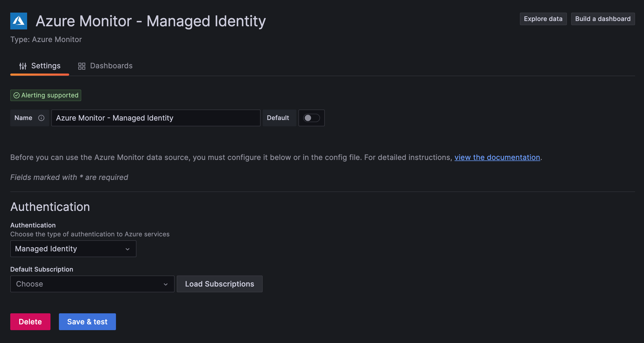Image resolution: width=644 pixels, height=343 pixels.
Task: Click the datasource Name input field
Action: click(x=155, y=118)
